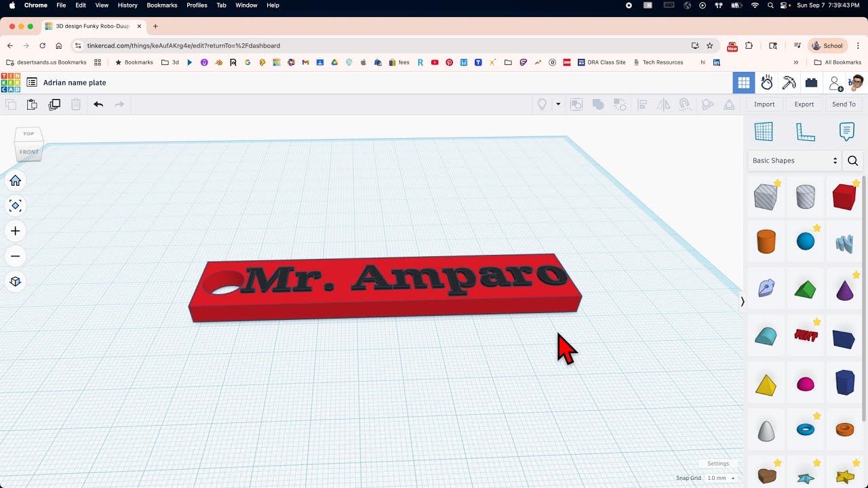Open the visibility dropdown arrow near lightbulb
This screenshot has height=488, width=868.
(558, 104)
